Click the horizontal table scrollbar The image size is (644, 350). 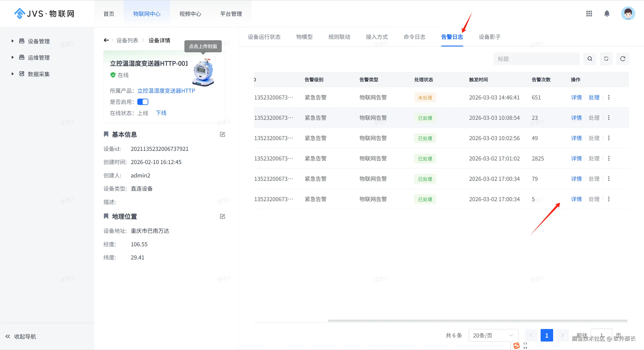[x=477, y=321]
